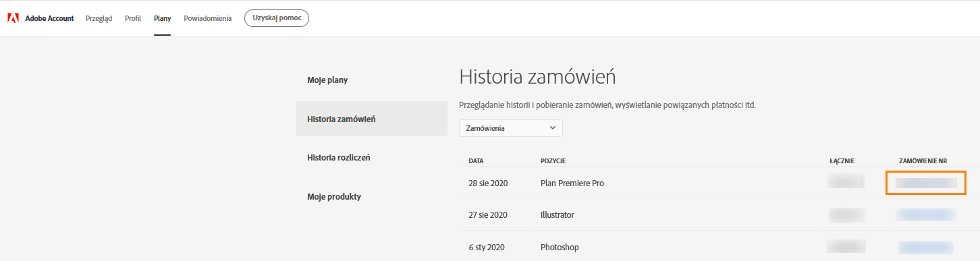
Task: Click the blurred total for Photoshop
Action: click(846, 246)
